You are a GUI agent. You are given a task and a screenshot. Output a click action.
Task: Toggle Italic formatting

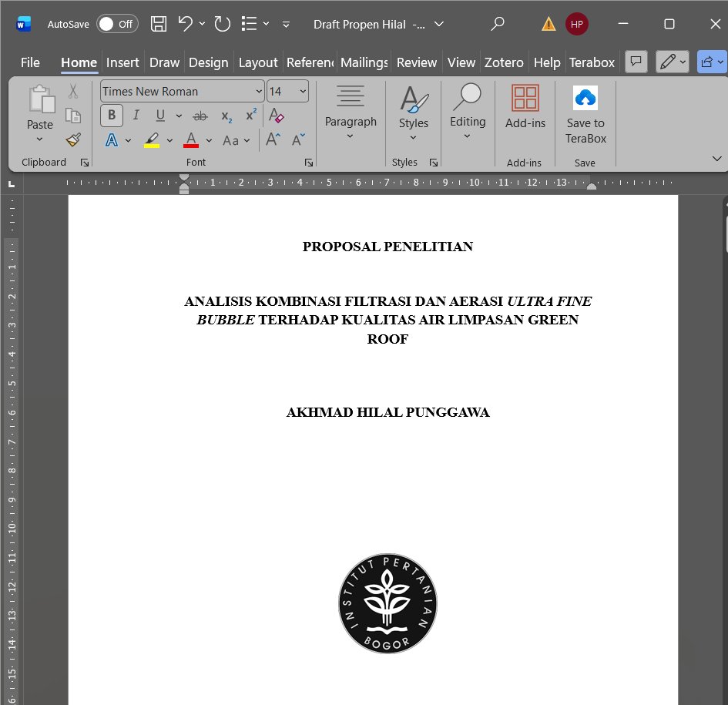coord(136,115)
